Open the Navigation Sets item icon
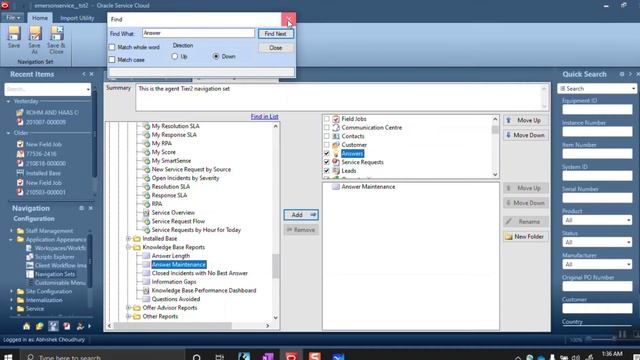Screen dimensions: 640x360 (29, 274)
